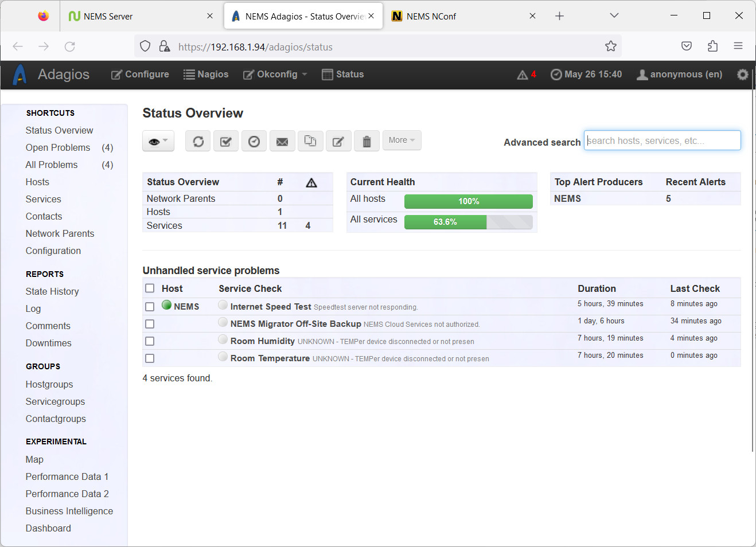Viewport: 756px width, 547px height.
Task: Switch to the NEMS Server tab
Action: click(x=141, y=16)
